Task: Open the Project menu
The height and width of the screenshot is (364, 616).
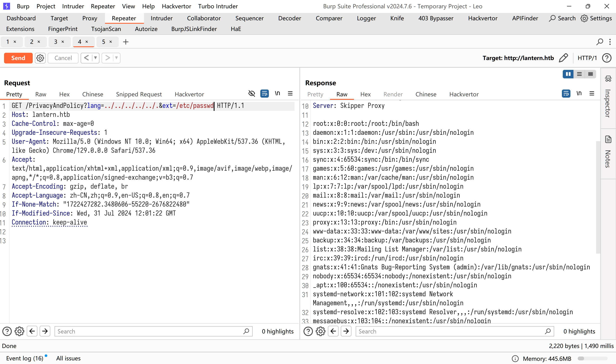Action: (46, 6)
